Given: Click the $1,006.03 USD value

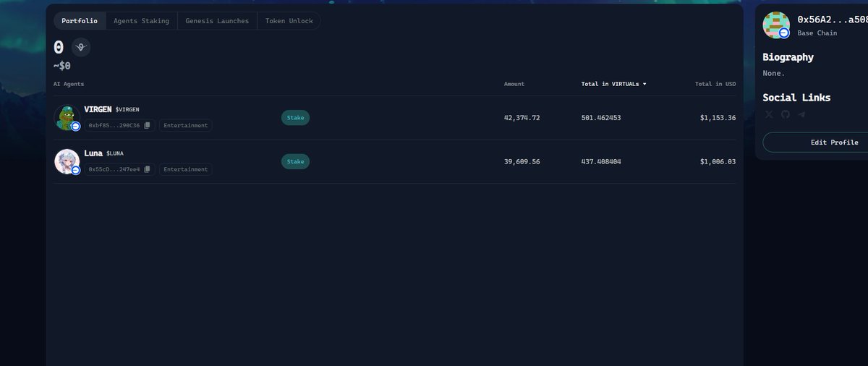Looking at the screenshot, I should pyautogui.click(x=718, y=161).
